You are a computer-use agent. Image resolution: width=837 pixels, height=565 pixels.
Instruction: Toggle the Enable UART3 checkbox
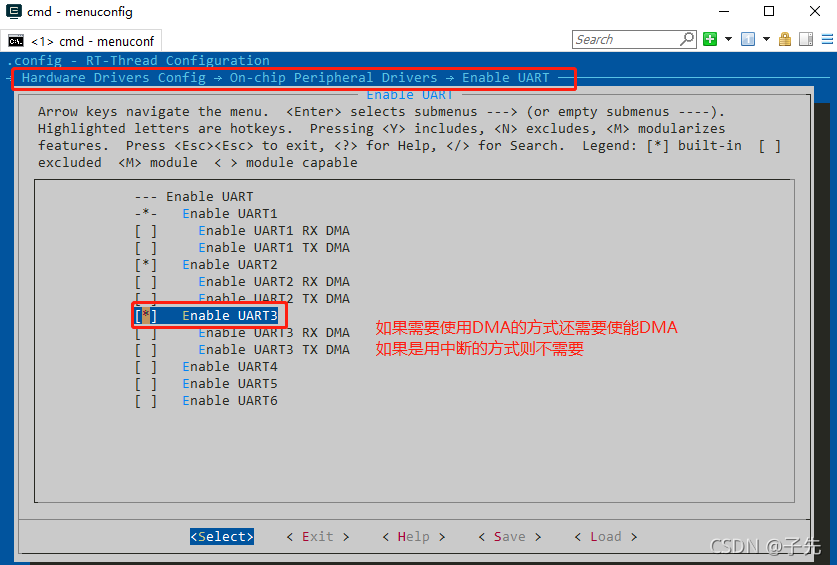click(146, 316)
